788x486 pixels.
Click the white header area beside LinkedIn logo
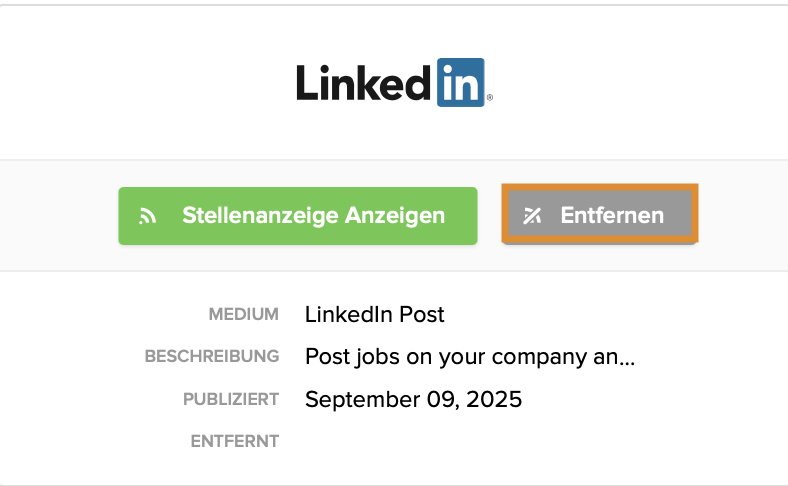click(x=150, y=82)
